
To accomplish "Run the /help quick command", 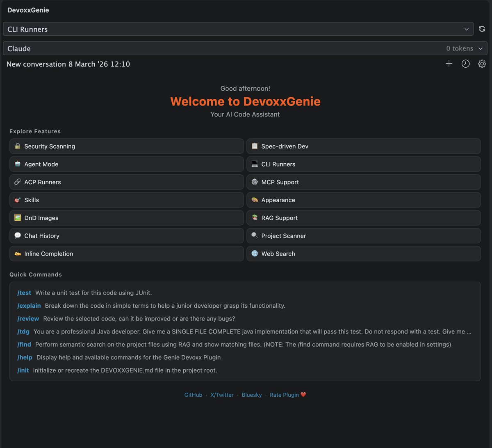I will coord(25,357).
